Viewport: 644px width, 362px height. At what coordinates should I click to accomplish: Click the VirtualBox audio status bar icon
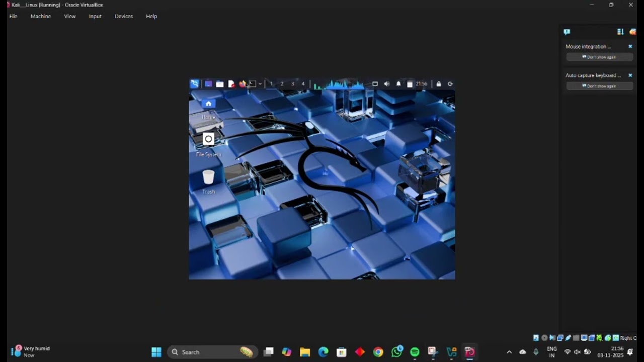coord(552,338)
